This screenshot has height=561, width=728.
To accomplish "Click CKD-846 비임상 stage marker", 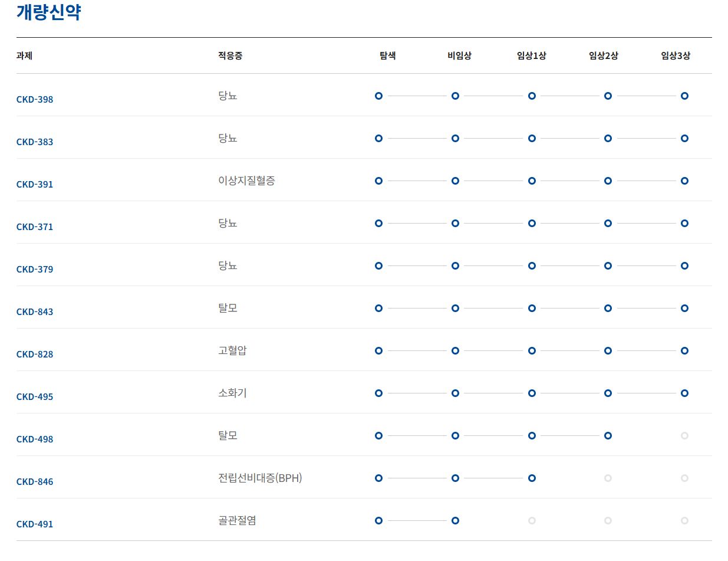I will 455,478.
